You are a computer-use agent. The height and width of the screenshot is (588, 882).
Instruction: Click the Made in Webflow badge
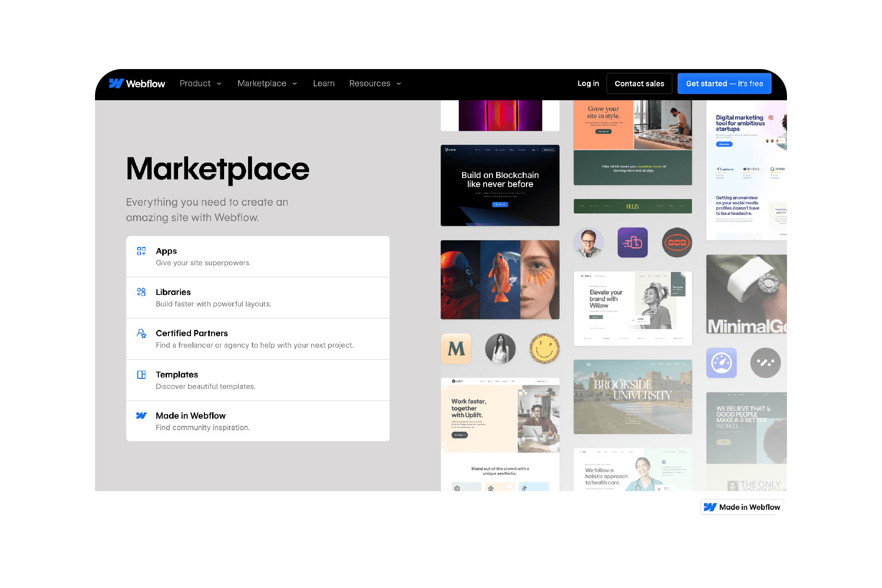pyautogui.click(x=742, y=507)
